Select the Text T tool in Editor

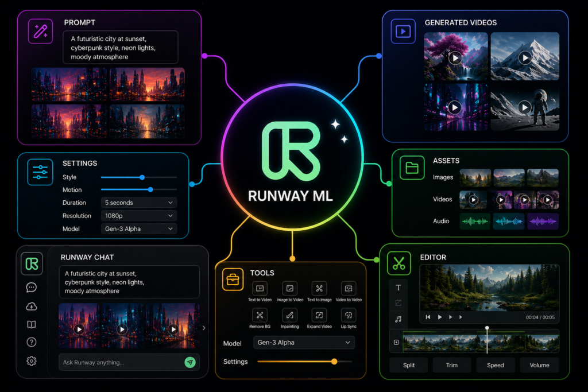[x=399, y=288]
